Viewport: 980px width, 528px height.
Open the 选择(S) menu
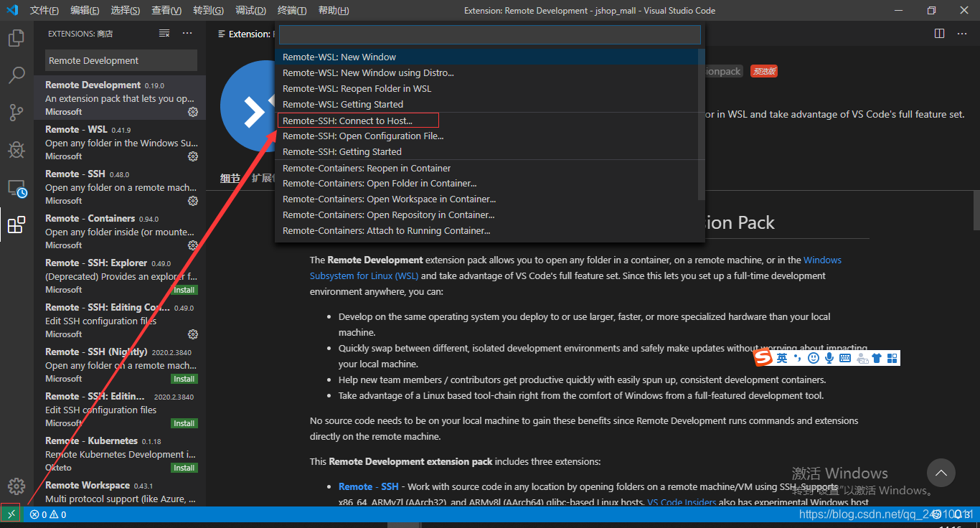pos(126,11)
